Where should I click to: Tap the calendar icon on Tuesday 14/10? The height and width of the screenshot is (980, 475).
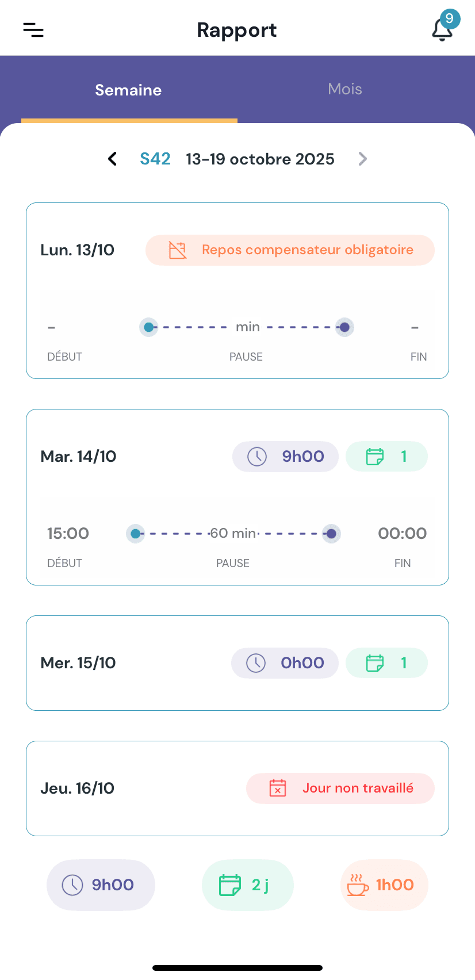pyautogui.click(x=375, y=457)
